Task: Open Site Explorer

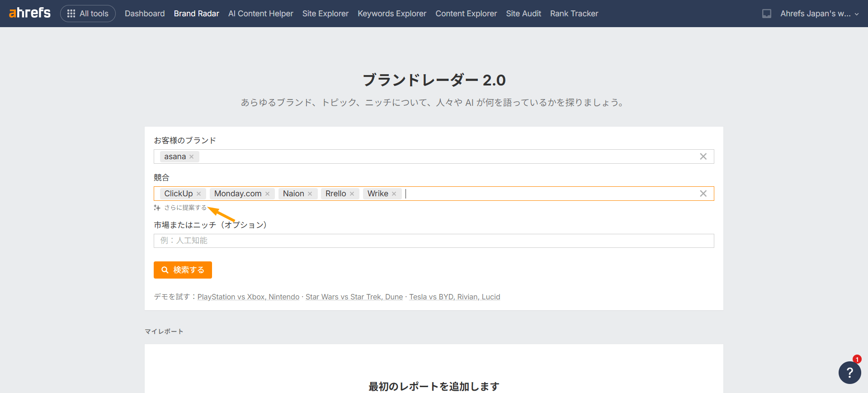Action: click(325, 14)
